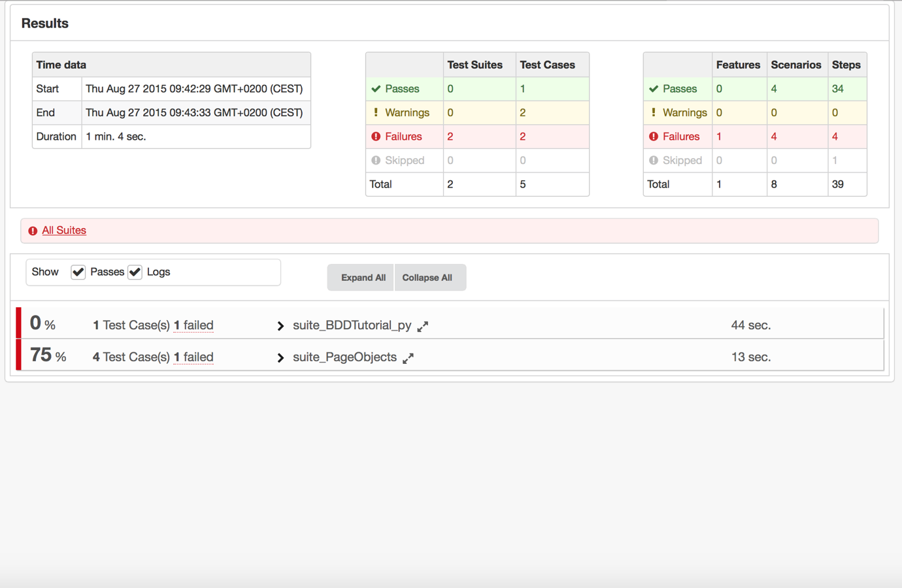Select the suite_BDDTutorial_py suite name

[352, 325]
